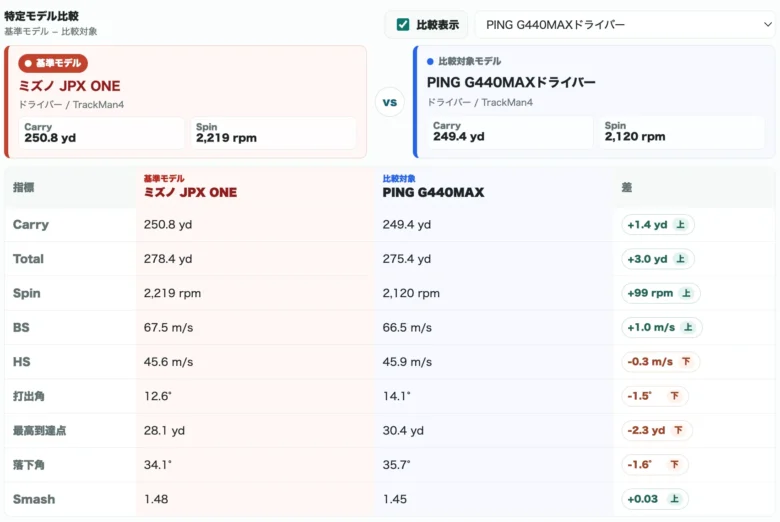This screenshot has height=522, width=780.
Task: Click the BS row label
Action: click(x=21, y=327)
